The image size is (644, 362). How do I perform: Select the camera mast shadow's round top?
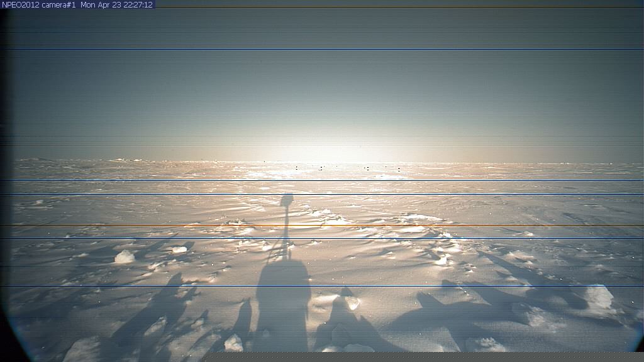(287, 200)
